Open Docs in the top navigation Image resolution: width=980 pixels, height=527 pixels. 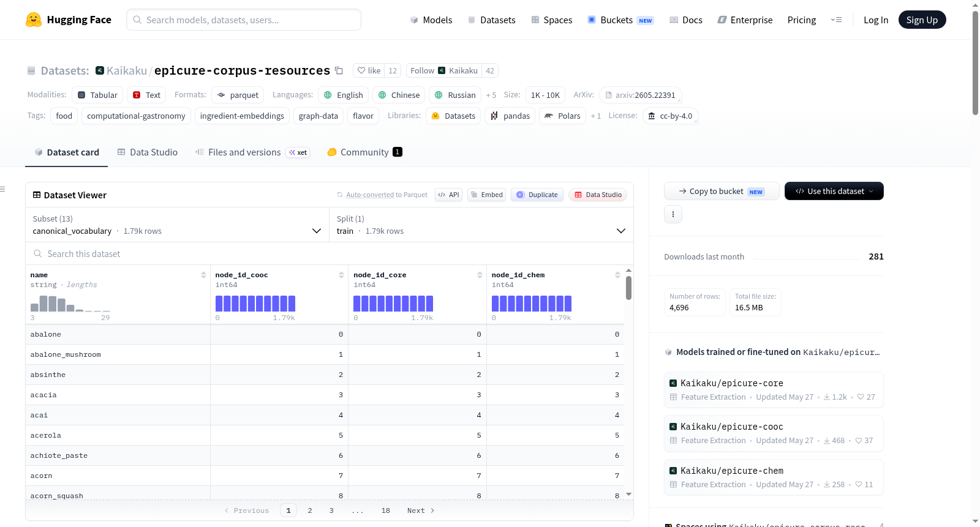686,20
